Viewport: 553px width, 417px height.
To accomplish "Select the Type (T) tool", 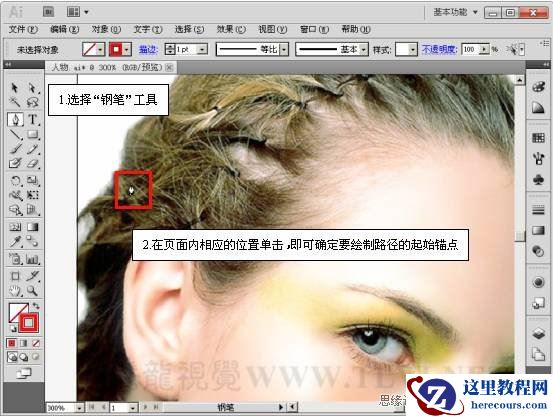I will coord(32,120).
